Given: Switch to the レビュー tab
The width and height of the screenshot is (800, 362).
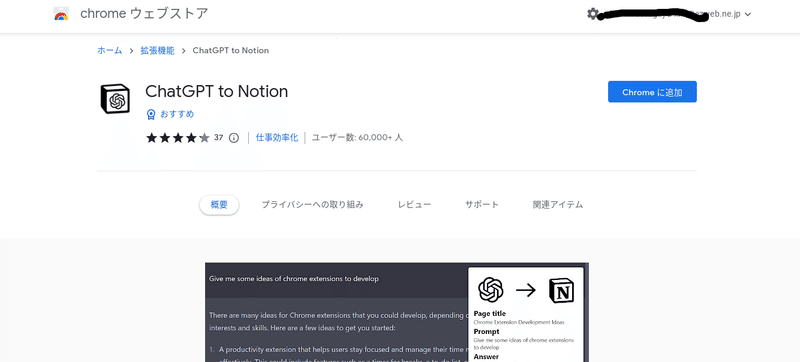Looking at the screenshot, I should (x=414, y=205).
